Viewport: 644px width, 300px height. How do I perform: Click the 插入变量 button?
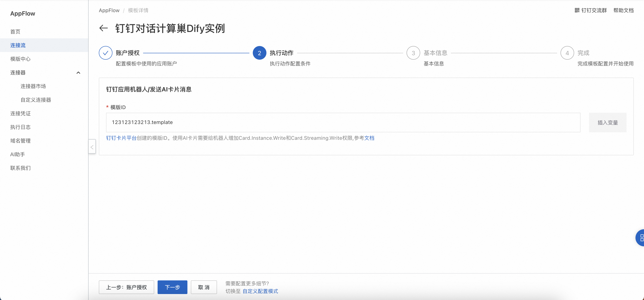coord(608,122)
